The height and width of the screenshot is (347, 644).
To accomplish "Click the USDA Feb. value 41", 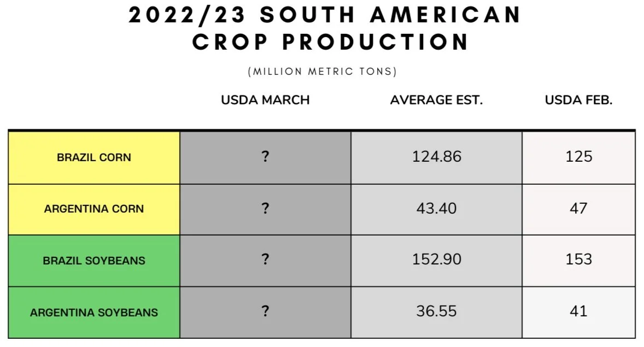I will tap(578, 311).
